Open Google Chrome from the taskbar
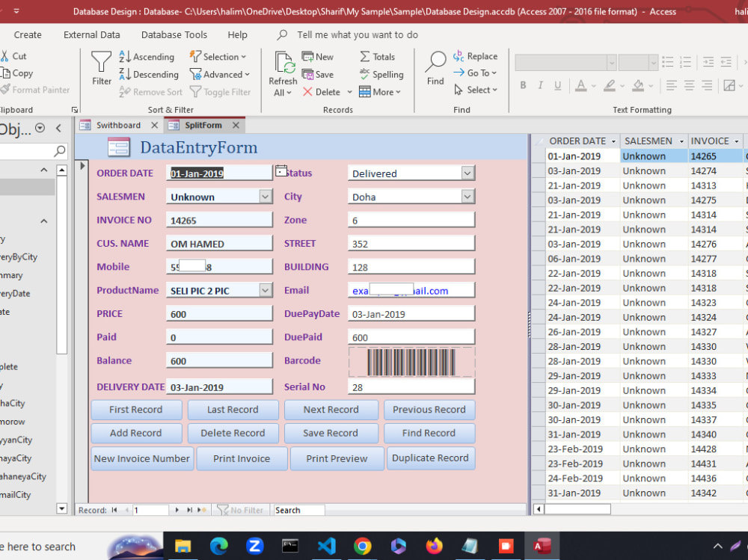Screen dimensions: 748x560 point(362,546)
